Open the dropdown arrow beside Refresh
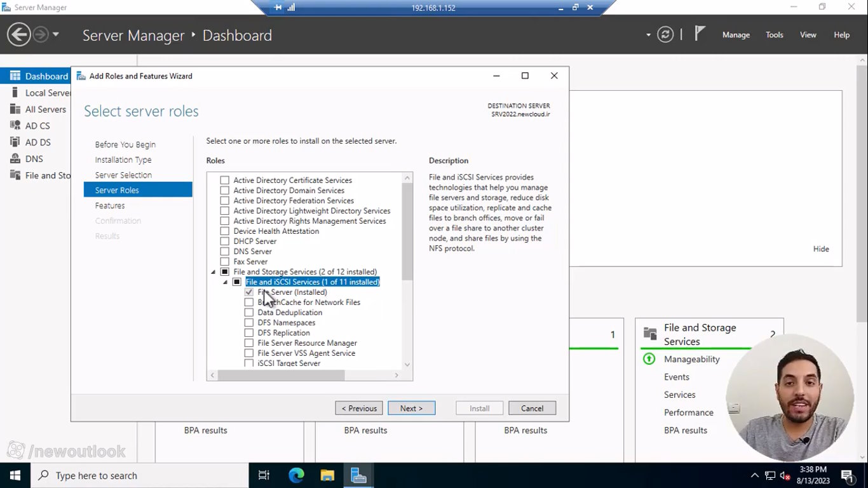 pos(648,35)
